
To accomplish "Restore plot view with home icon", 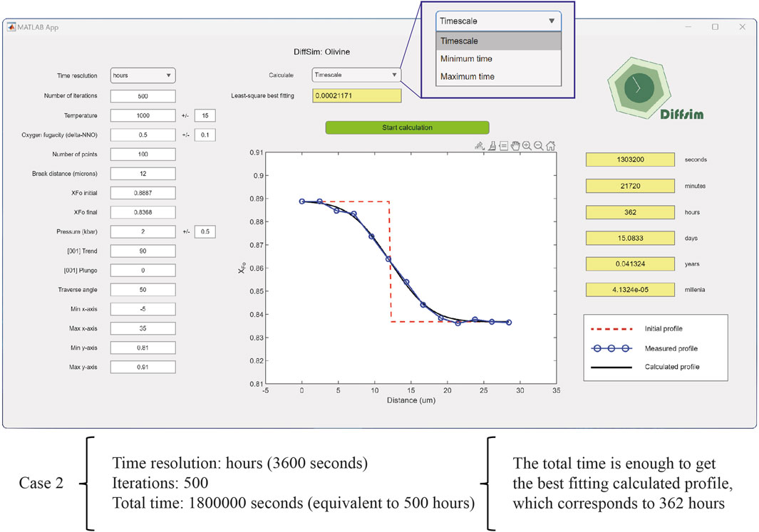I will pos(550,145).
